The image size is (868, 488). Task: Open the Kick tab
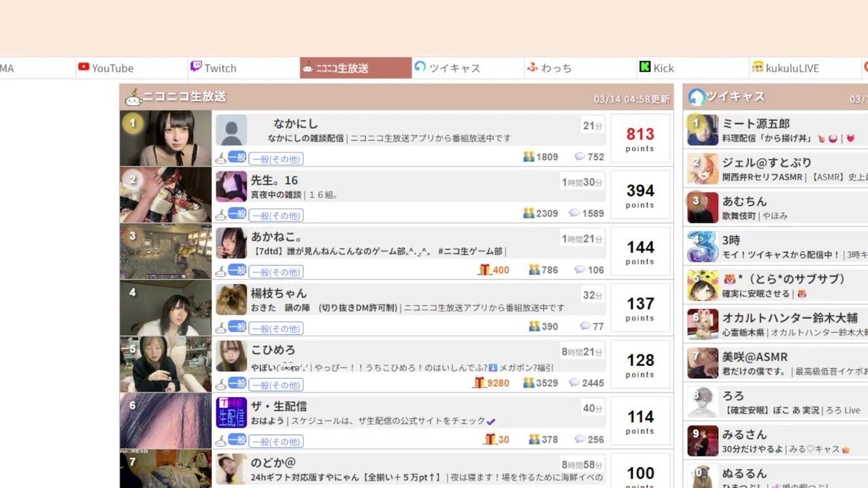(692, 68)
